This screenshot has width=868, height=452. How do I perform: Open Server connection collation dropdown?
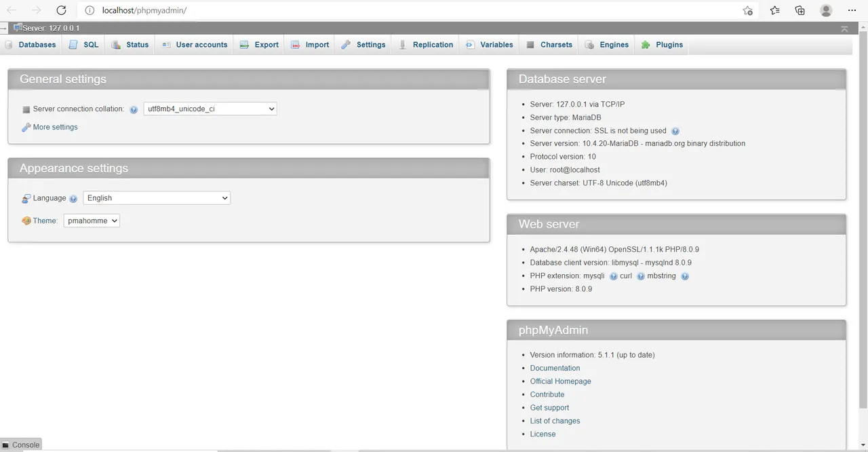[x=210, y=109]
